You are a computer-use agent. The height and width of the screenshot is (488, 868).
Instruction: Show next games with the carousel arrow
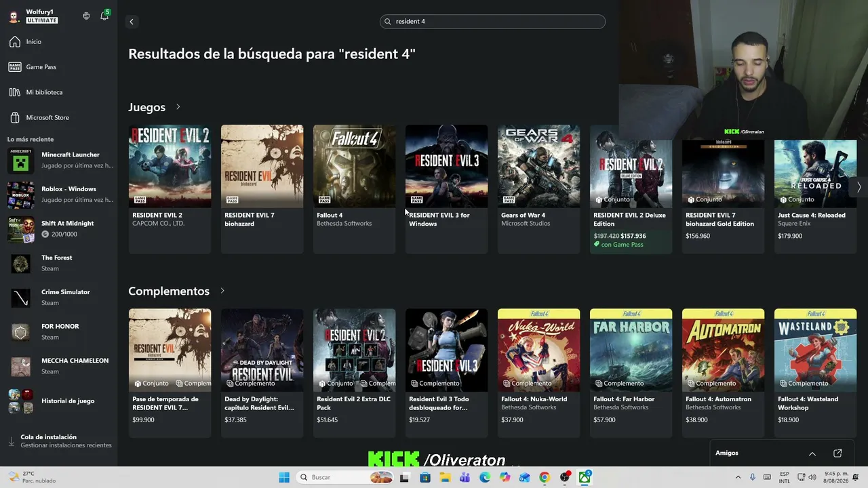(x=859, y=186)
